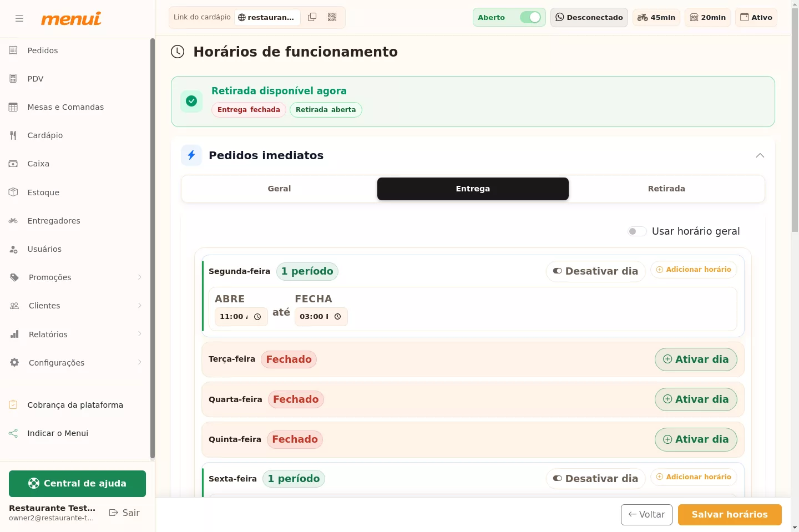Viewport: 799px width, 532px height.
Task: Click the menui logo
Action: click(71, 18)
